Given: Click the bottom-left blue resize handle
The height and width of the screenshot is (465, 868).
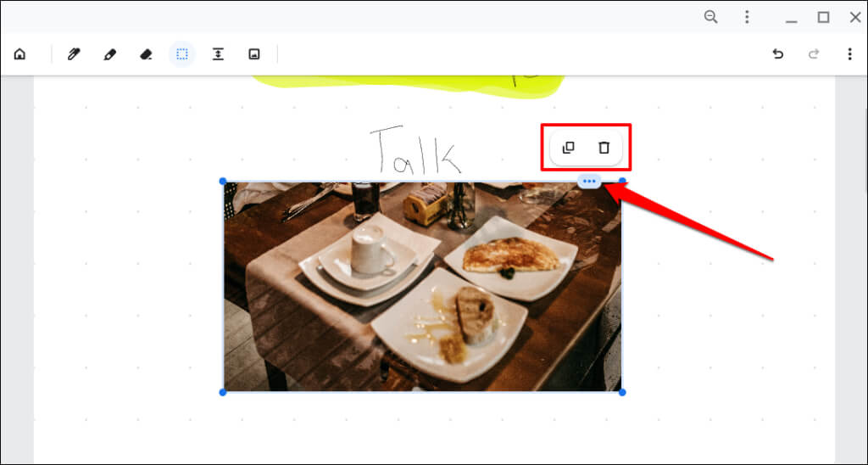Looking at the screenshot, I should [223, 392].
